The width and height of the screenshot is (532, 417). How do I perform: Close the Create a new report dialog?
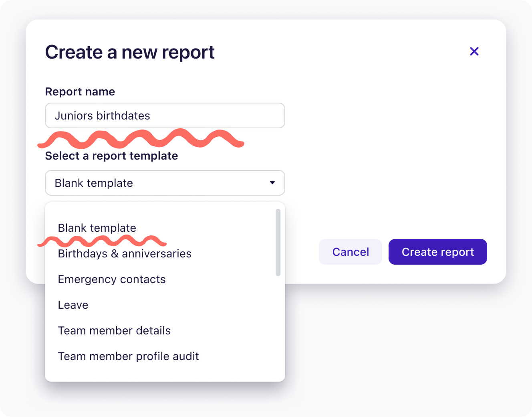click(x=474, y=51)
